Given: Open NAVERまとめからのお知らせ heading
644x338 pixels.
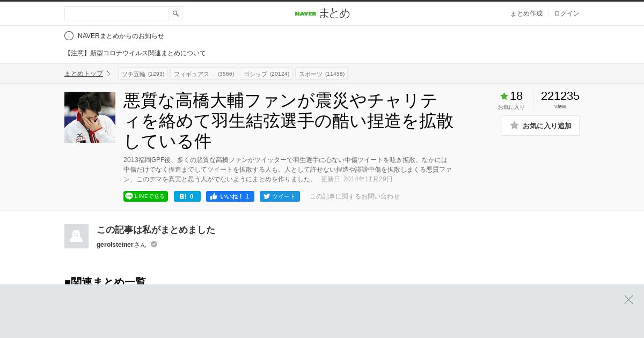Looking at the screenshot, I should [x=121, y=36].
